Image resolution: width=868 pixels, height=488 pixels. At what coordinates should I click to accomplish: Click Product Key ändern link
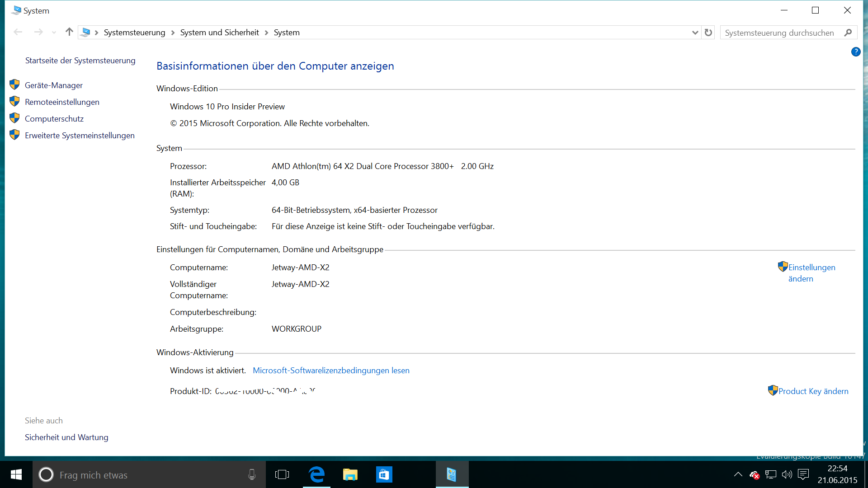click(813, 391)
